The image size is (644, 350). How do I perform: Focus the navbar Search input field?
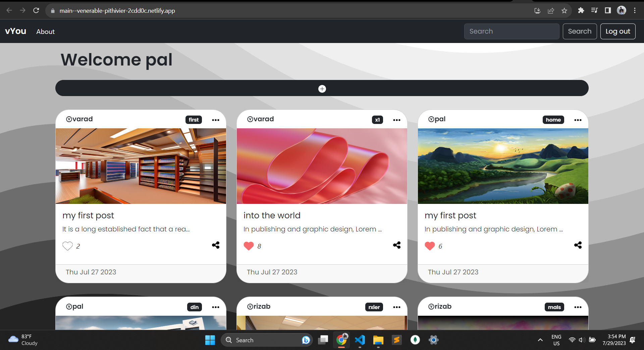pyautogui.click(x=512, y=31)
